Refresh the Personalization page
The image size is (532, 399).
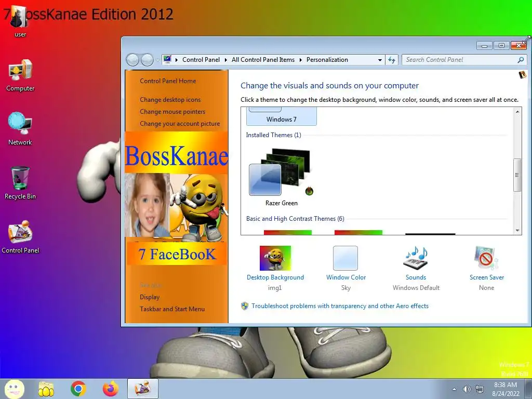392,60
